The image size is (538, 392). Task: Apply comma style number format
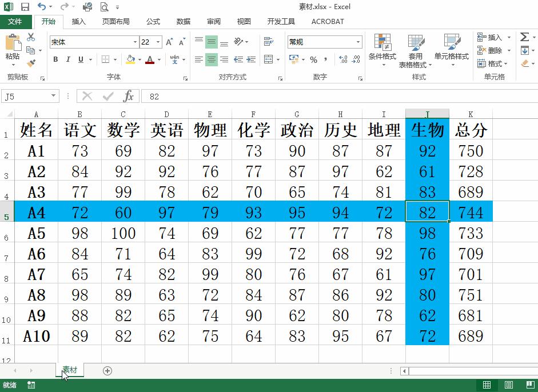click(x=326, y=59)
